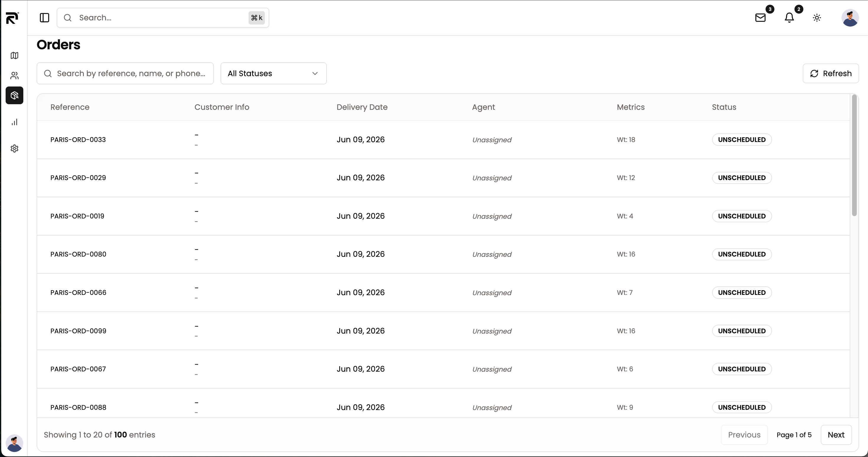Open the analytics bar chart icon

pyautogui.click(x=14, y=122)
